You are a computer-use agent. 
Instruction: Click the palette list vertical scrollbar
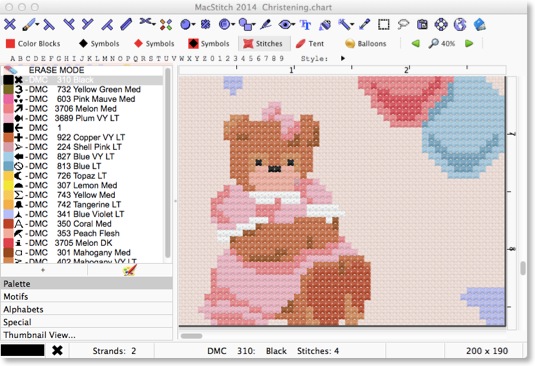[168, 164]
